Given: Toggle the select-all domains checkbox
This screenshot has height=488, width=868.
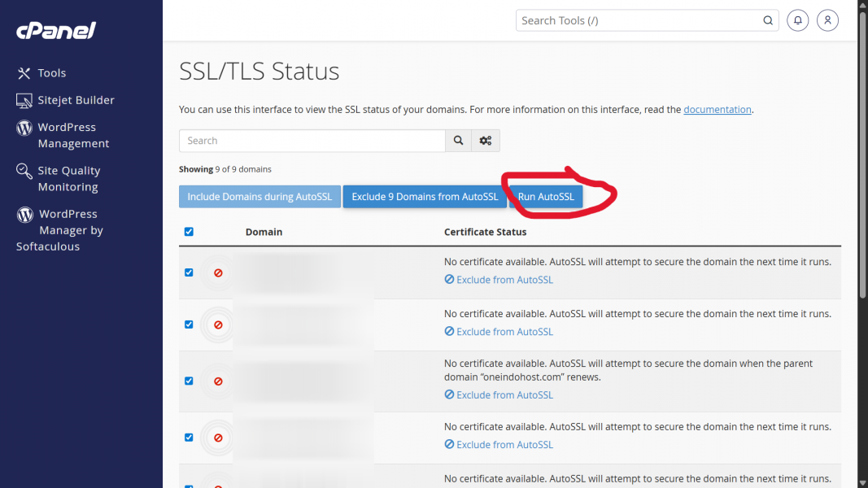Looking at the screenshot, I should click(189, 232).
